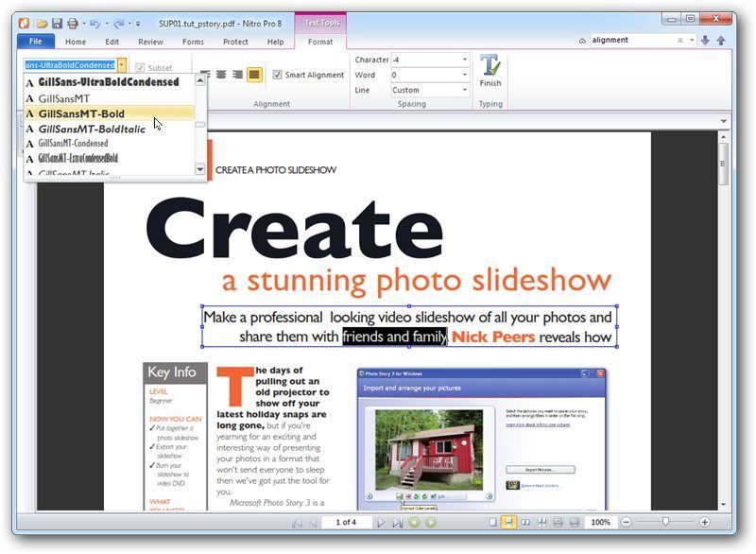The width and height of the screenshot is (756, 554).
Task: Open the Help tab
Action: 275,42
